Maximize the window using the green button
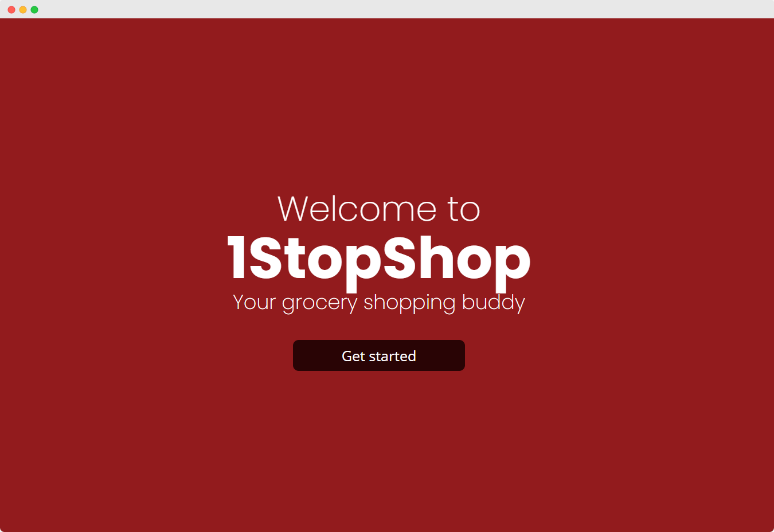The width and height of the screenshot is (774, 532). pyautogui.click(x=34, y=10)
